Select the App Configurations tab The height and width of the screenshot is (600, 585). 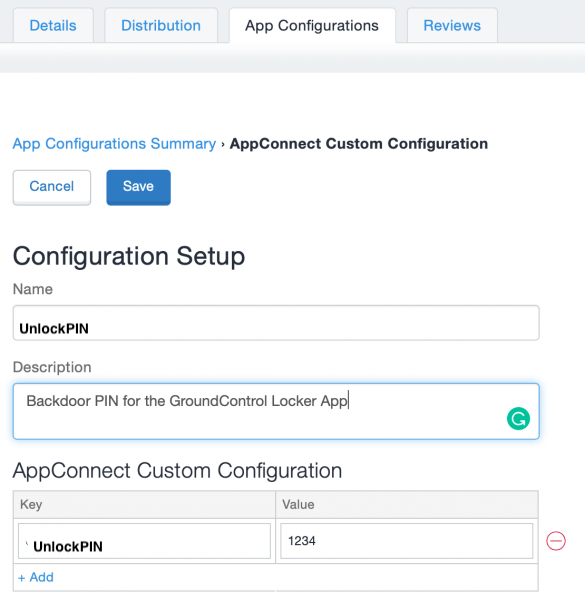click(312, 26)
